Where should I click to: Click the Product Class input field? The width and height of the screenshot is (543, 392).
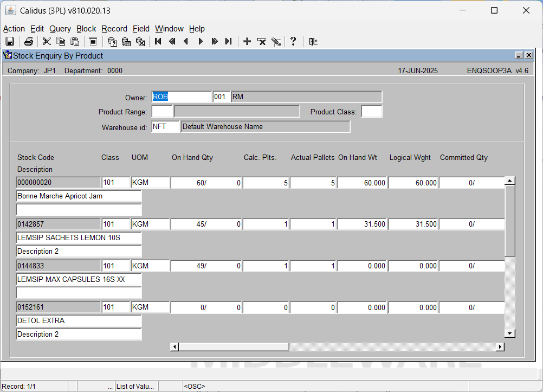(372, 112)
